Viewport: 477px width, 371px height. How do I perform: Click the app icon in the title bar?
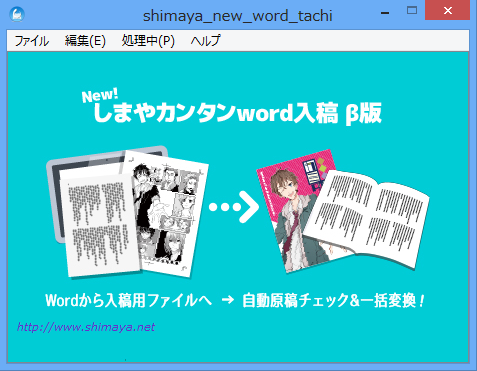[x=17, y=15]
